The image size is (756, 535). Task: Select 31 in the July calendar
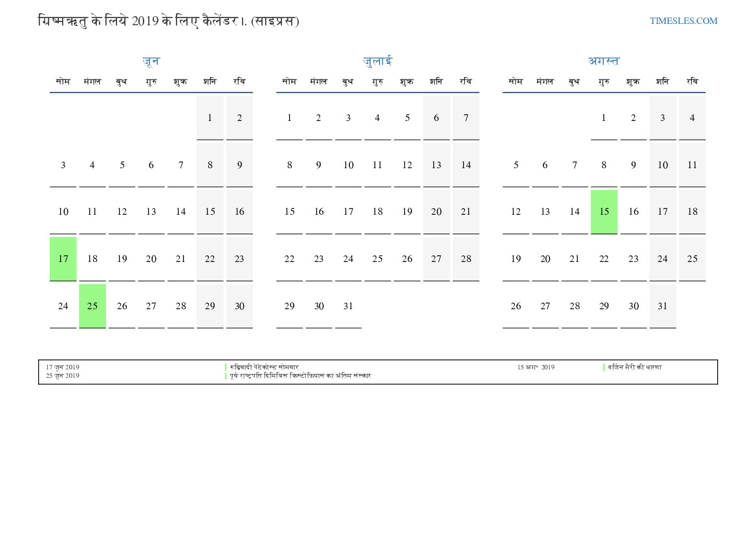coord(348,306)
